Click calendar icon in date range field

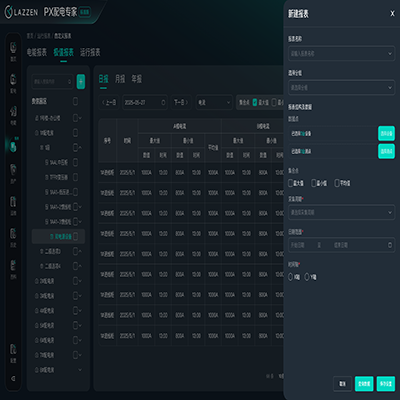coord(390,245)
